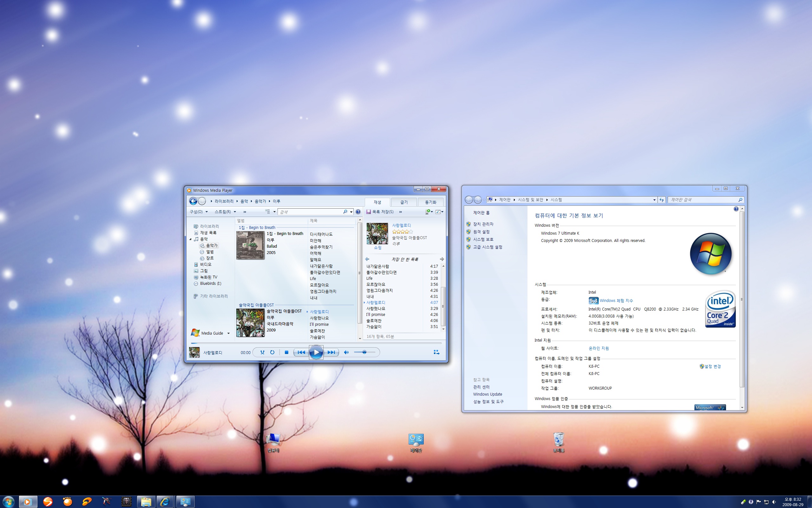
Task: Click 목록 저장(S) save list button
Action: point(380,212)
